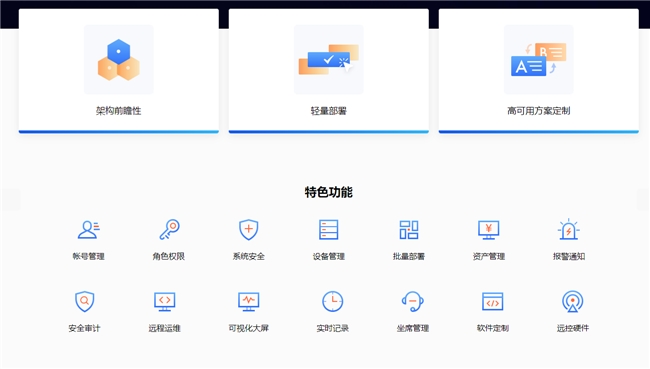This screenshot has height=369, width=650.
Task: Click the 设备管理 server icon
Action: pyautogui.click(x=329, y=230)
